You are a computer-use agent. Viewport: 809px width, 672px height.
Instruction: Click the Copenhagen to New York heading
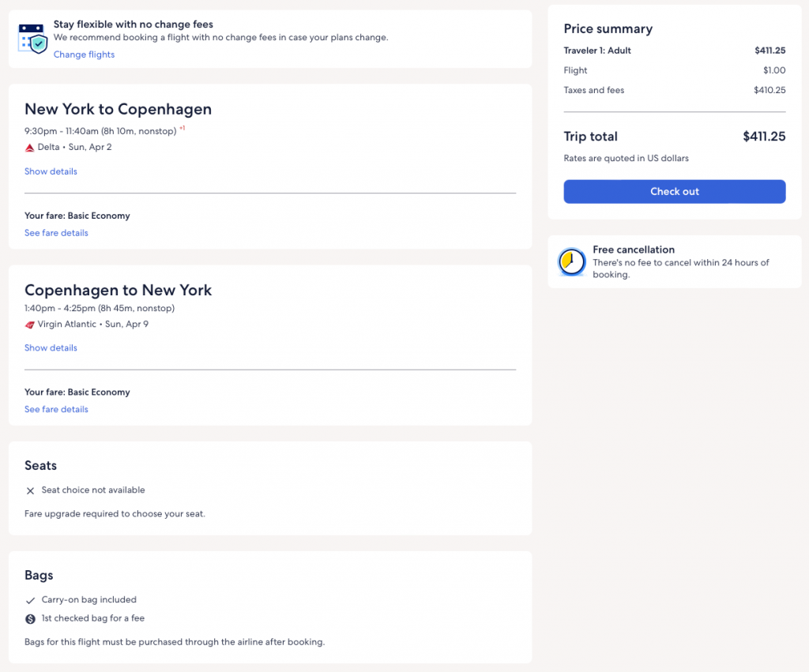click(x=118, y=290)
